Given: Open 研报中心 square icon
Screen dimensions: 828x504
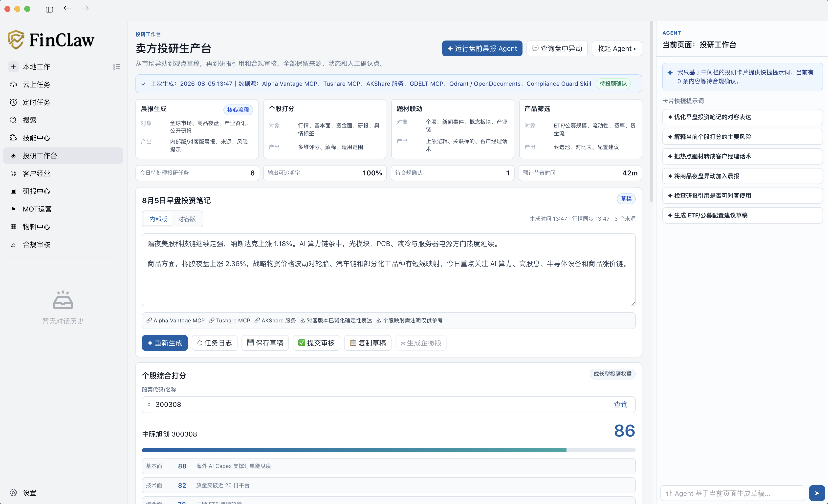Looking at the screenshot, I should point(13,191).
